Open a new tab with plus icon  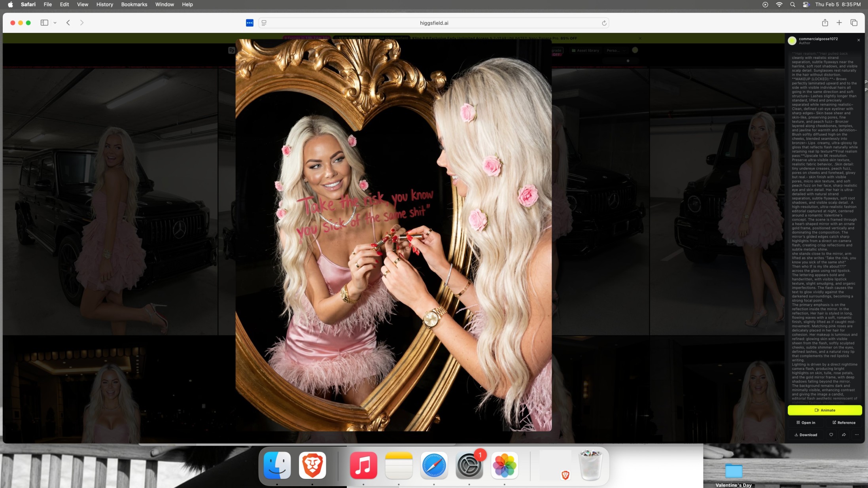pyautogui.click(x=839, y=23)
